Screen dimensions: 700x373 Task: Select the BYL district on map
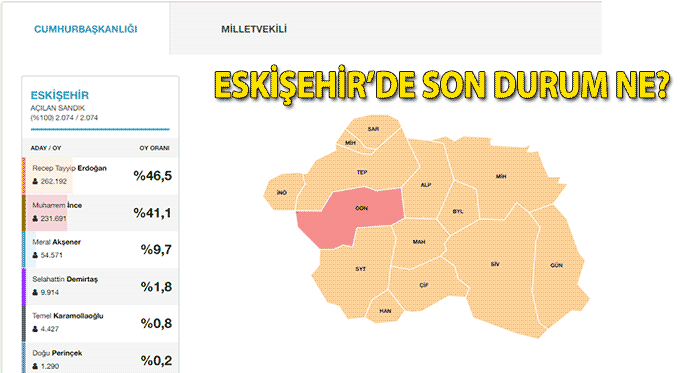458,211
